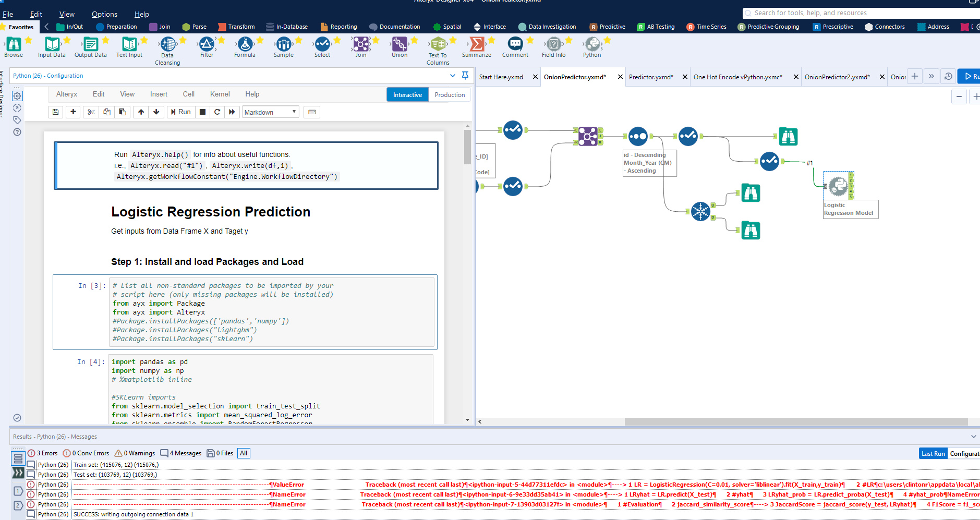Screen dimensions: 980x520
Task: Switch to the Start Here.yxmd tab
Action: pos(501,77)
